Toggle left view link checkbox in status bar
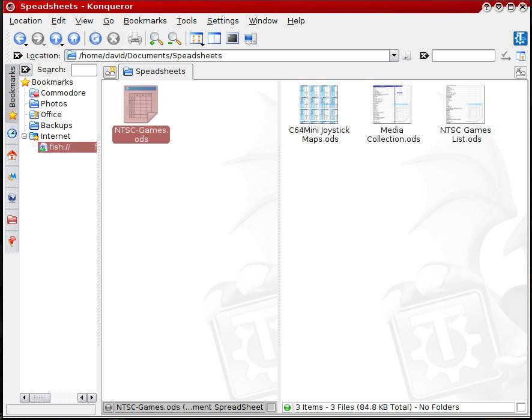This screenshot has width=532, height=420. (x=271, y=407)
